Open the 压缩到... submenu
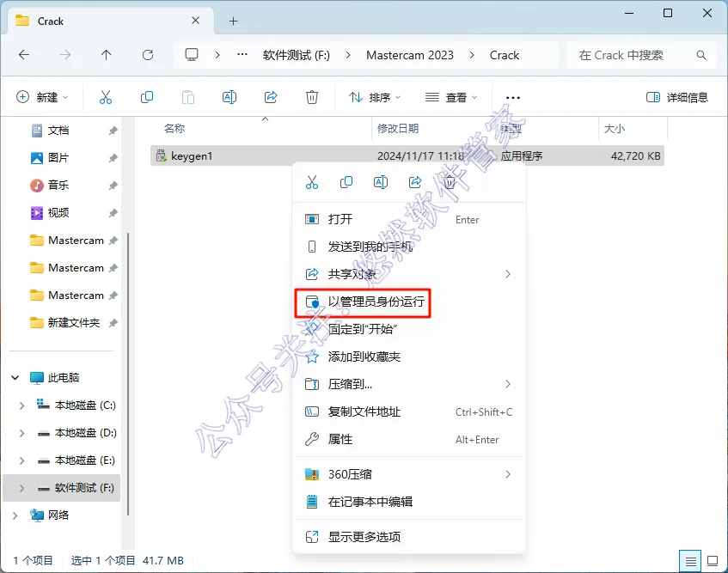728x573 pixels. pos(409,384)
